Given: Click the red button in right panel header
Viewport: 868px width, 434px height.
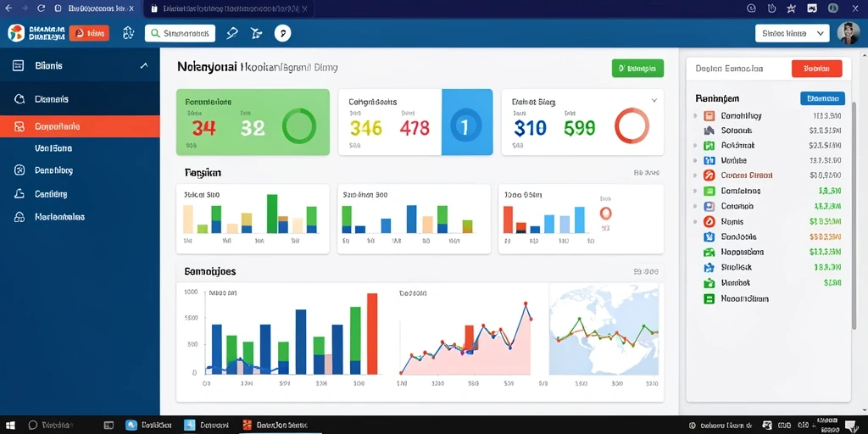Looking at the screenshot, I should tap(817, 69).
